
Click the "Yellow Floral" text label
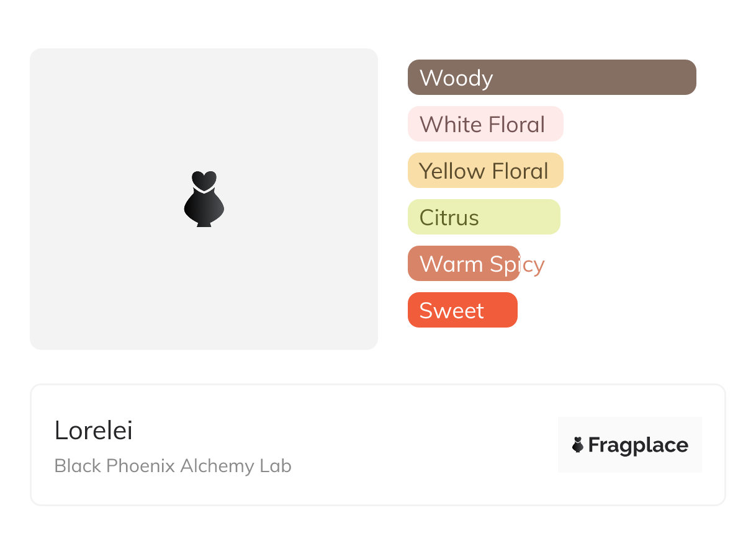(x=484, y=171)
